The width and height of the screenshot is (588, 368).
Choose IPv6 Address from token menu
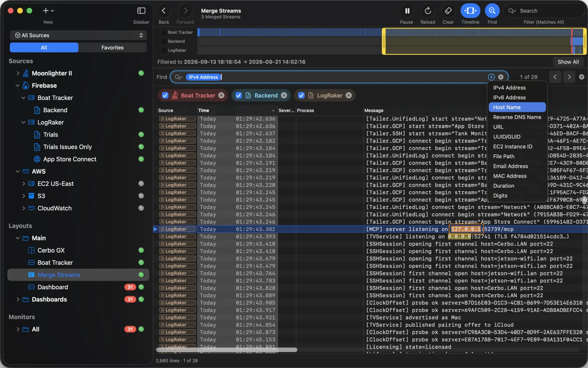[517, 98]
